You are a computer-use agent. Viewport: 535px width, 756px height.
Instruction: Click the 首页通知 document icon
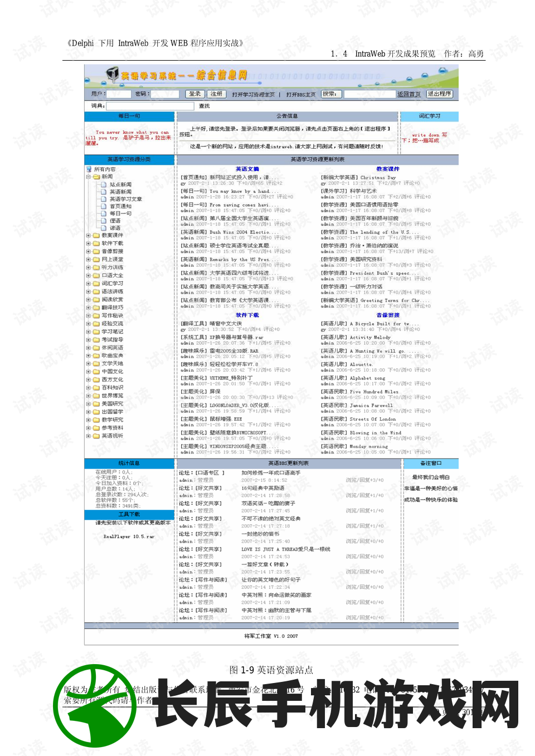104,206
